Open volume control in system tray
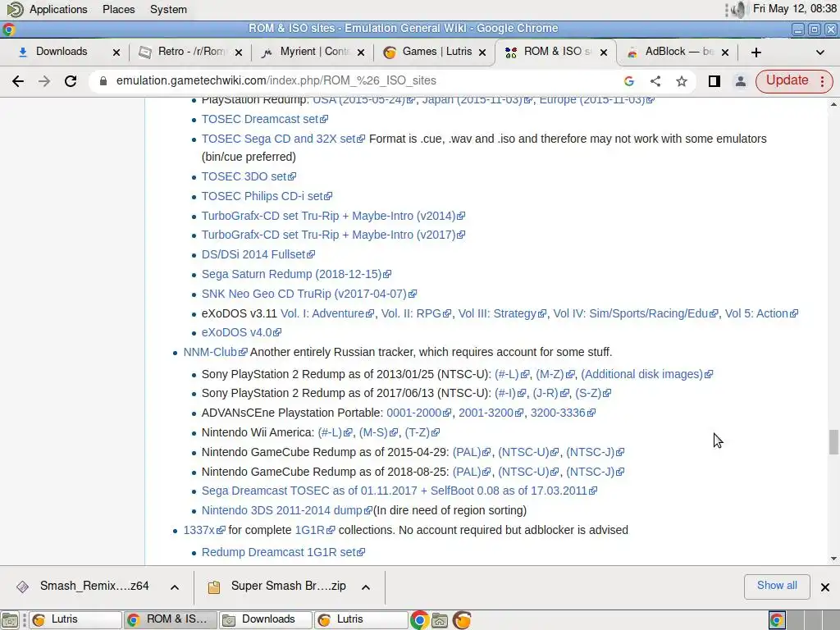Image resolution: width=840 pixels, height=630 pixels. coord(738,9)
